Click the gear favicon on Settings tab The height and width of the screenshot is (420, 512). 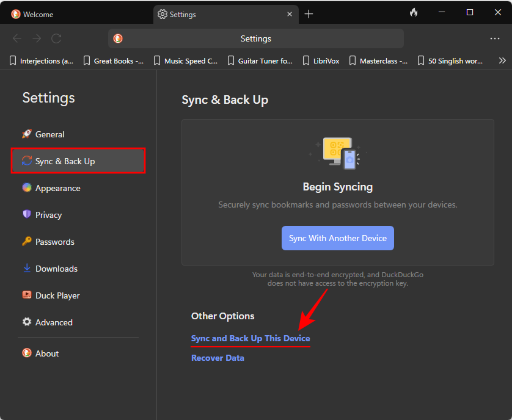pyautogui.click(x=163, y=14)
